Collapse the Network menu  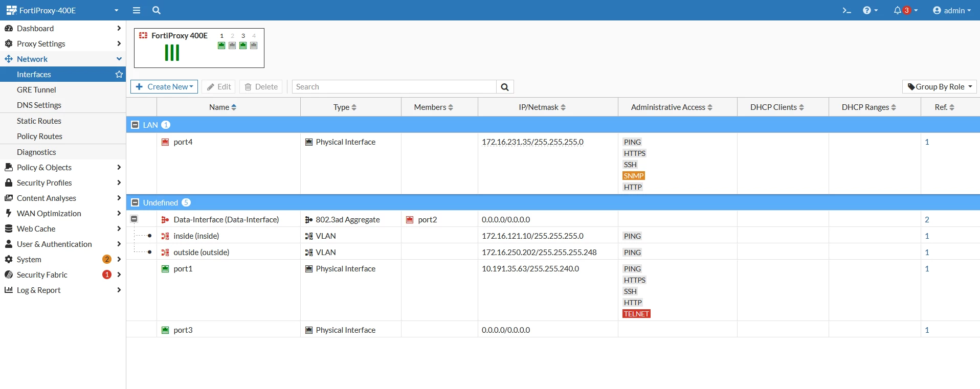click(x=63, y=59)
